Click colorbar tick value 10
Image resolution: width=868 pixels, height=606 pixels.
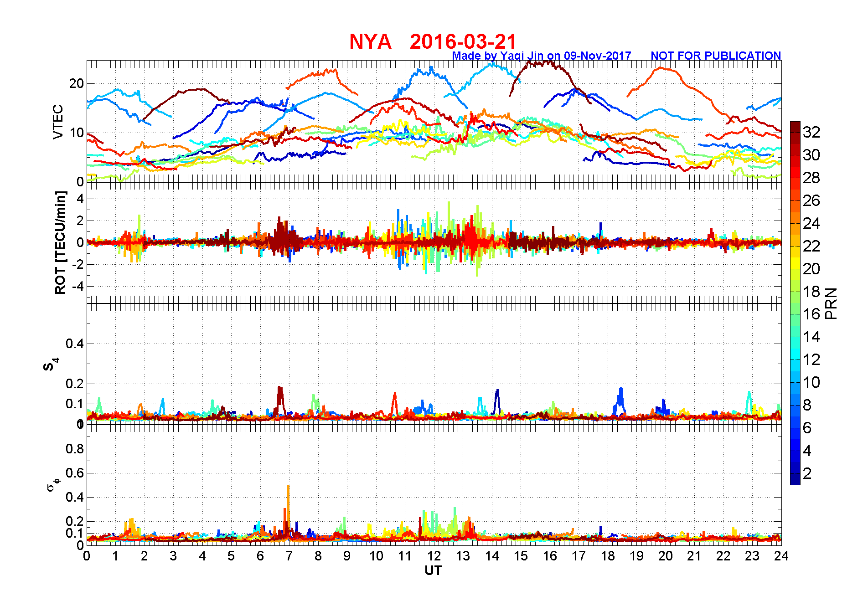tap(811, 382)
